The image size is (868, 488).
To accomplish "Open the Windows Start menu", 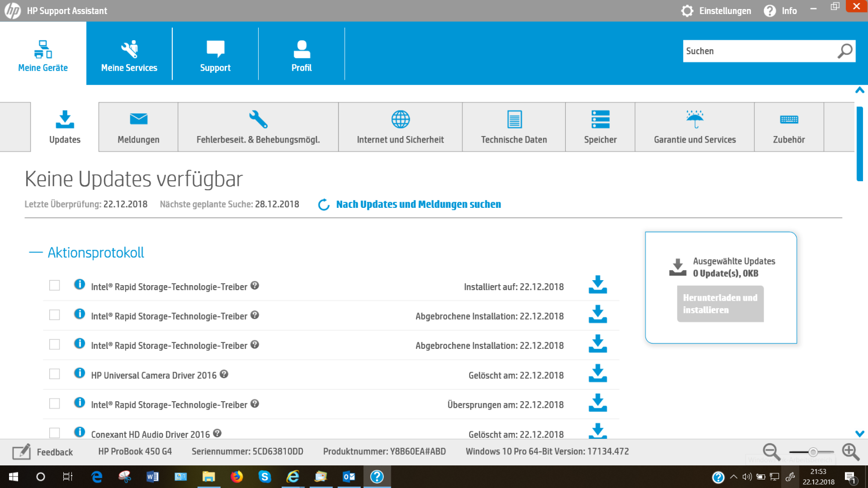I will pyautogui.click(x=14, y=476).
